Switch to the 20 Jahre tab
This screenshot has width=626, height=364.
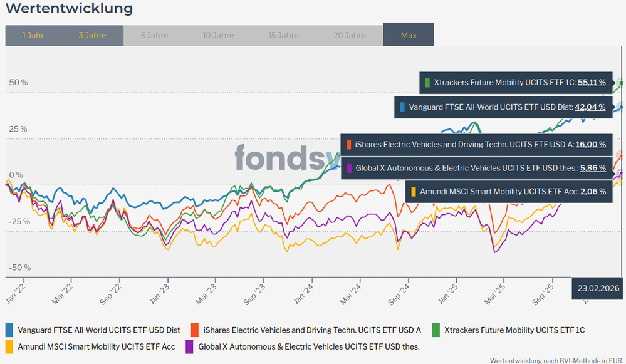tap(349, 36)
